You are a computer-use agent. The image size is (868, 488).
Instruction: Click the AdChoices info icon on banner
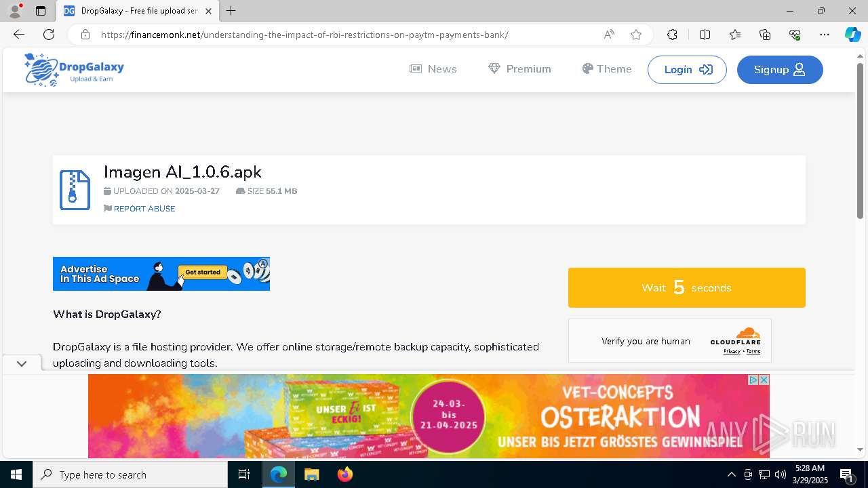click(753, 380)
